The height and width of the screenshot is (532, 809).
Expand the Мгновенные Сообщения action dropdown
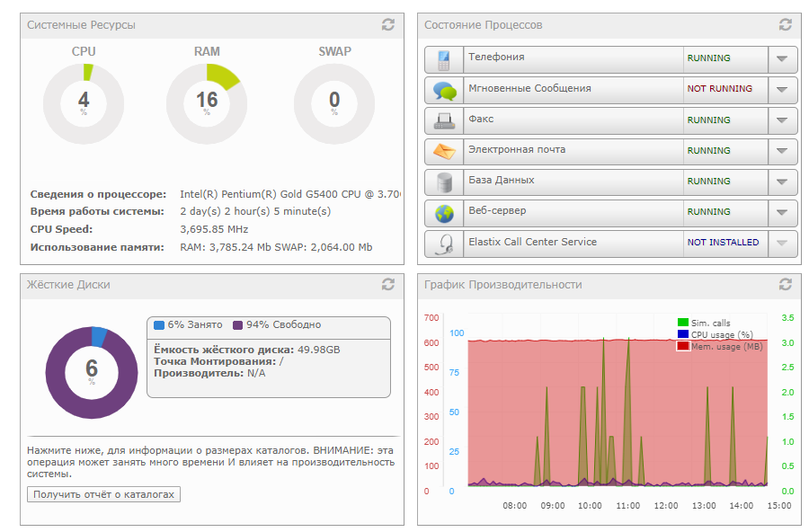(782, 90)
